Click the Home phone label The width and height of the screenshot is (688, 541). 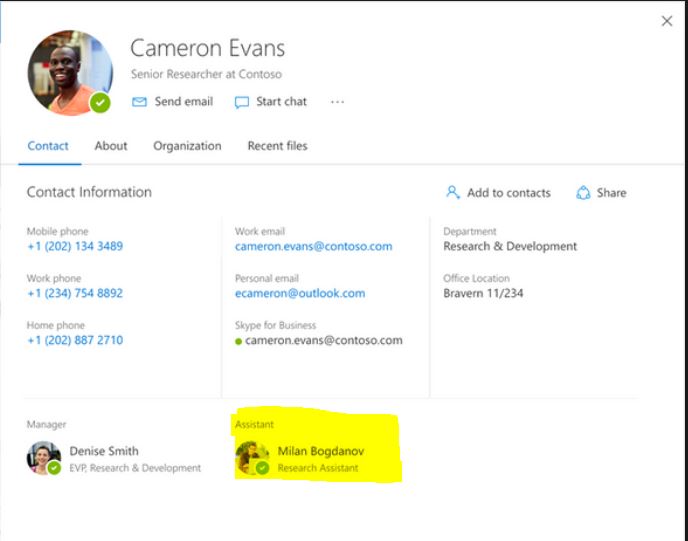point(56,325)
